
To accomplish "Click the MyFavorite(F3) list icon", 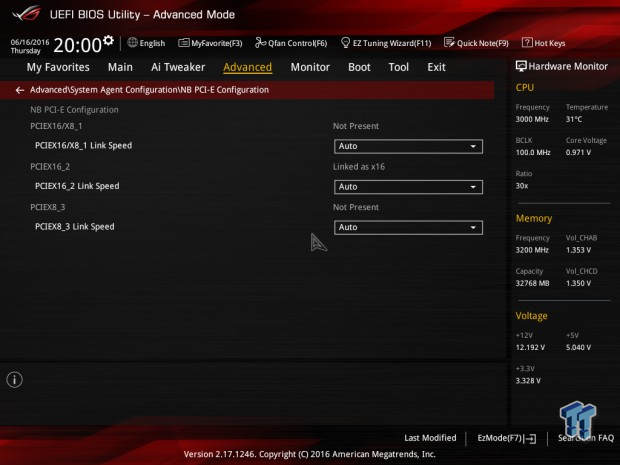I will 183,43.
